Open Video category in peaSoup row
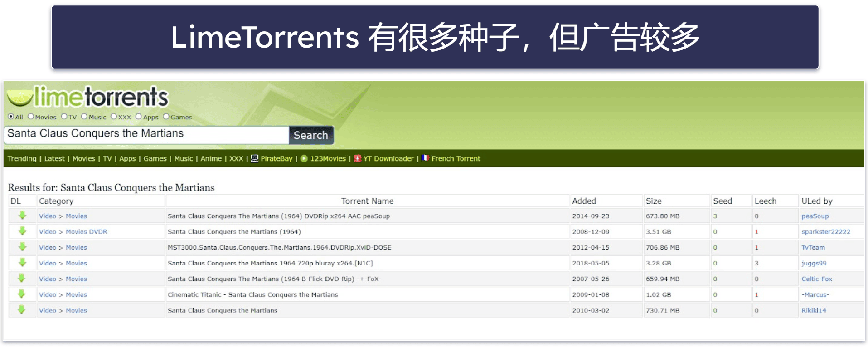Image resolution: width=868 pixels, height=348 pixels. 47,216
